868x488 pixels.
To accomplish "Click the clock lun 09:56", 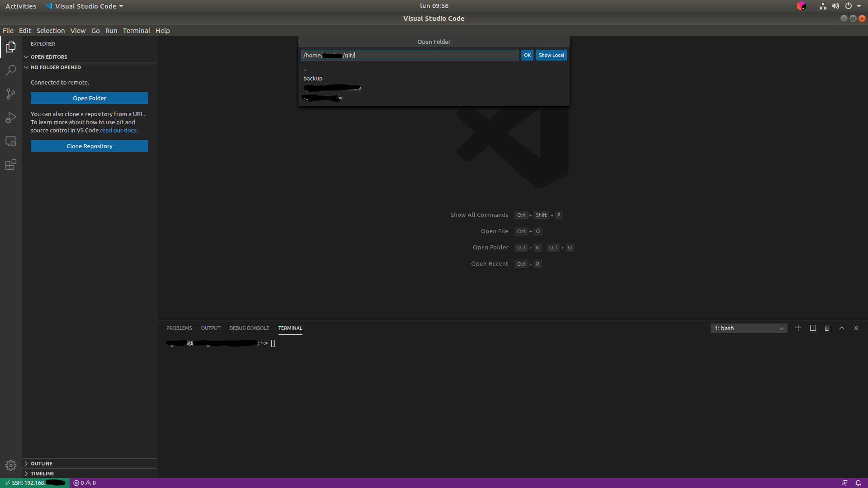I will coord(434,6).
